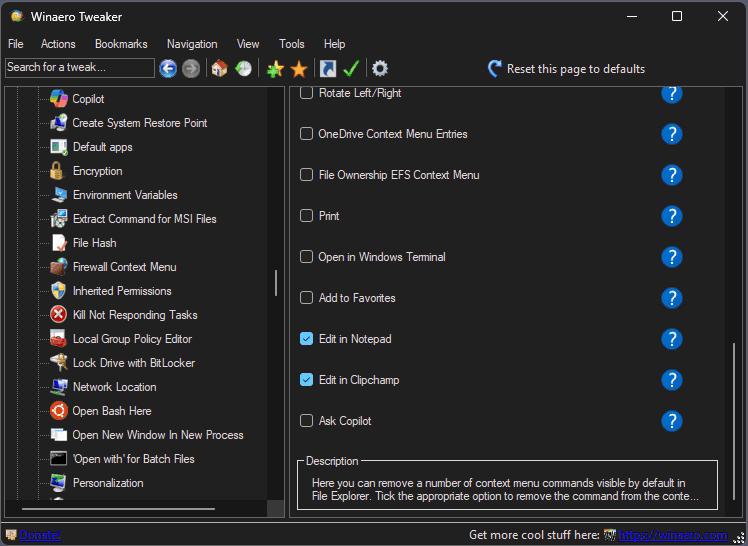
Task: Click the Encryption padlock icon
Action: click(57, 171)
